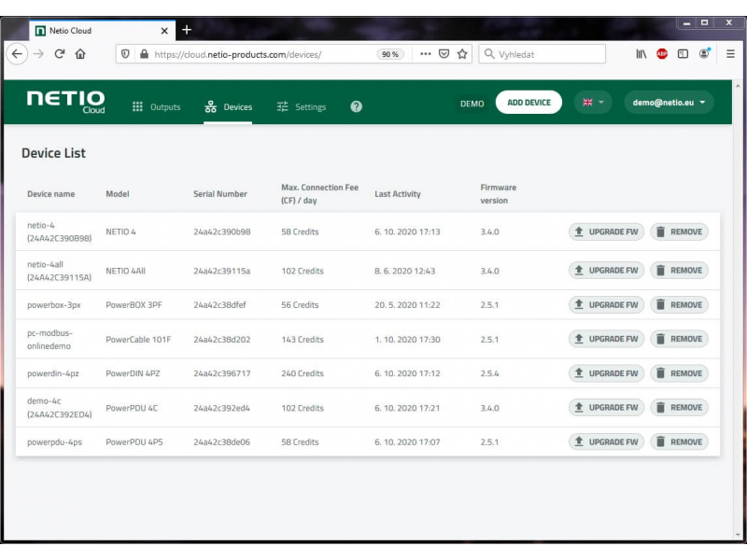Switch to the Devices tab
Viewport: 747px width, 560px height.
[228, 106]
